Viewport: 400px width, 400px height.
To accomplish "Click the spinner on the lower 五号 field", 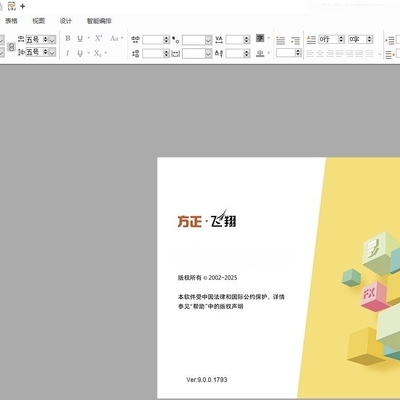I will click(x=46, y=52).
